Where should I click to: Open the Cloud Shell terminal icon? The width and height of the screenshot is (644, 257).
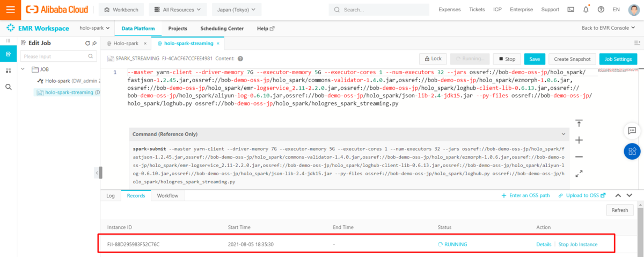pyautogui.click(x=570, y=10)
